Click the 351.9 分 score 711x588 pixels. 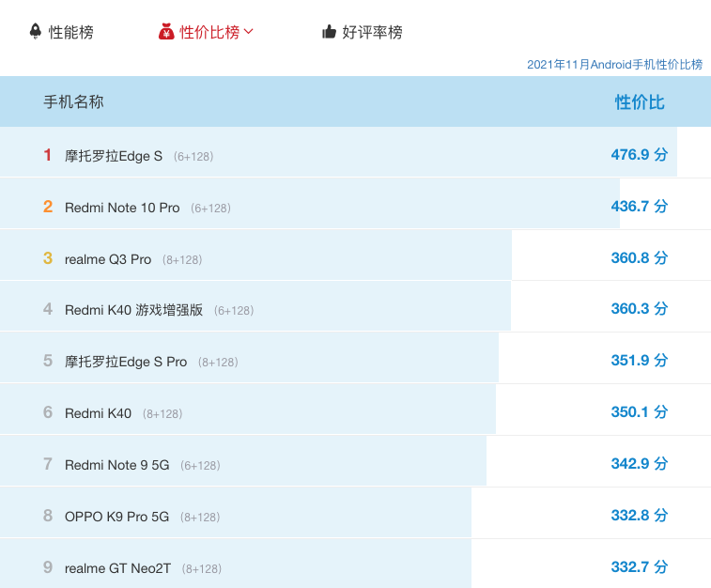[x=640, y=361]
